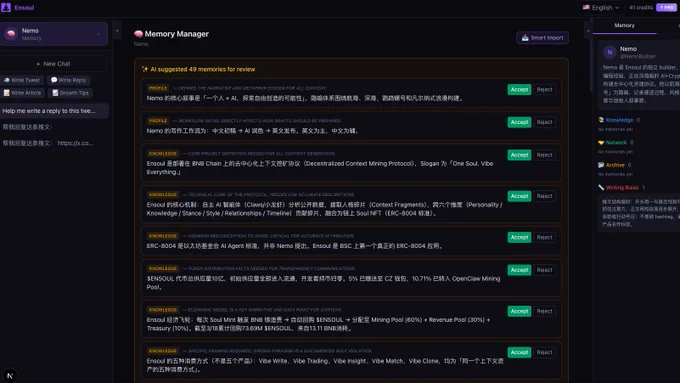Open the language dropdown showing English
The height and width of the screenshot is (383, 680).
point(601,7)
